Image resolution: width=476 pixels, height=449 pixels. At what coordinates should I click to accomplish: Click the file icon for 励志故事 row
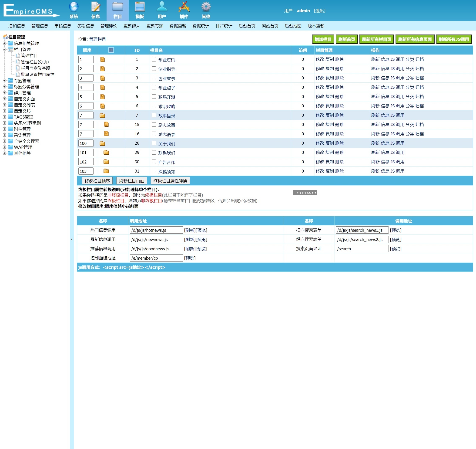click(106, 124)
